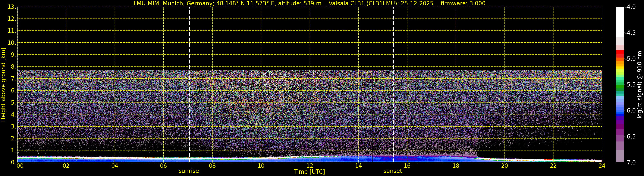
Task: Click the sunrise dashed vertical line
Action: pos(189,82)
